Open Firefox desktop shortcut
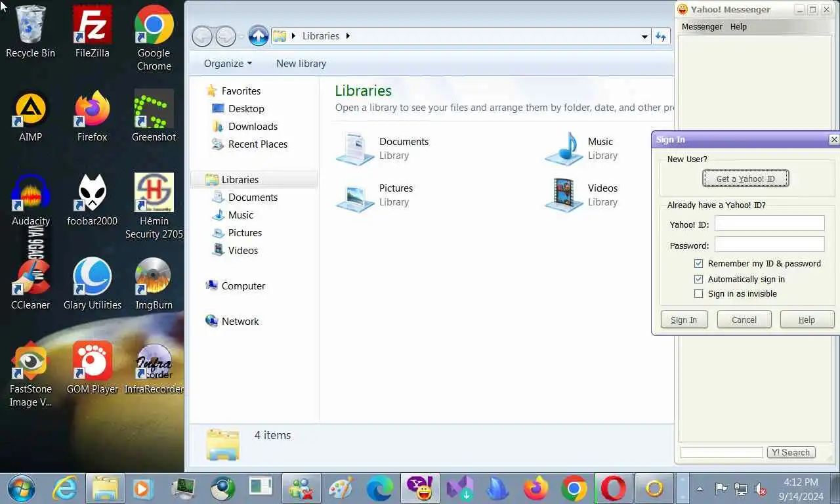This screenshot has height=504, width=840. pyautogui.click(x=92, y=116)
